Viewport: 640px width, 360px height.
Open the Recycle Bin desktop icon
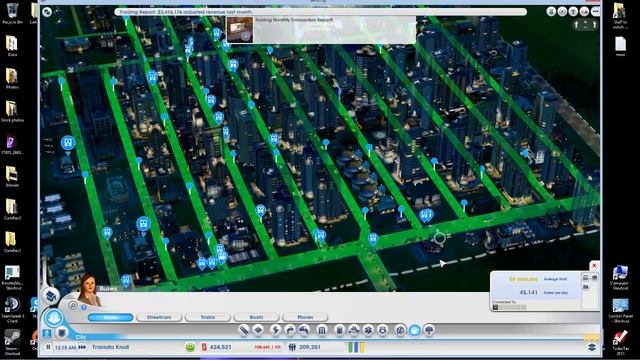point(12,13)
